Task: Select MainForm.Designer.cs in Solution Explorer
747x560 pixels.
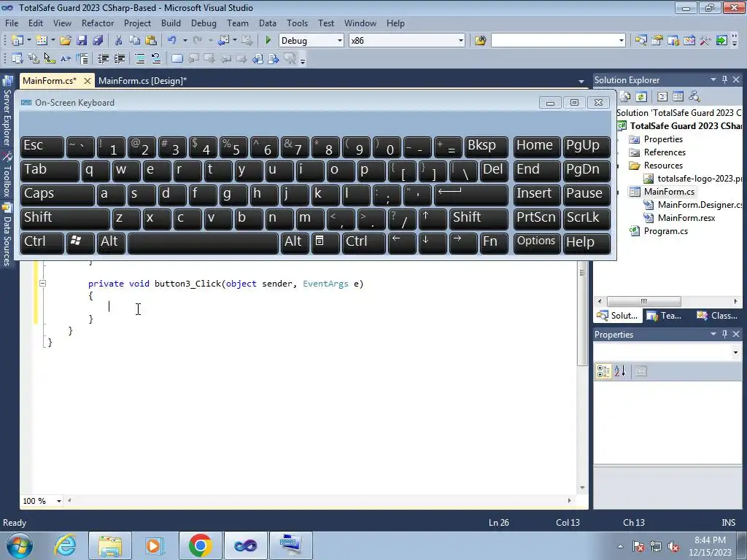Action: coord(700,205)
